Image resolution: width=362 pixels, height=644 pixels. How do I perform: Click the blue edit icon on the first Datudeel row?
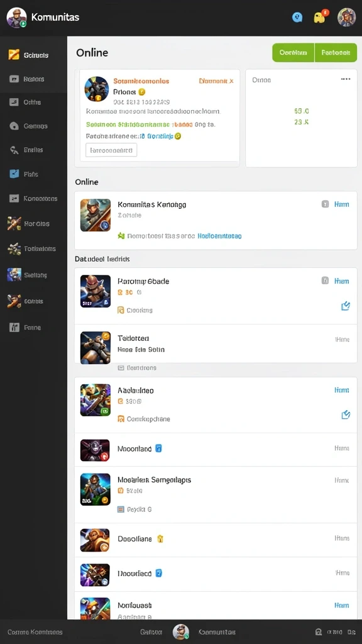tap(346, 306)
